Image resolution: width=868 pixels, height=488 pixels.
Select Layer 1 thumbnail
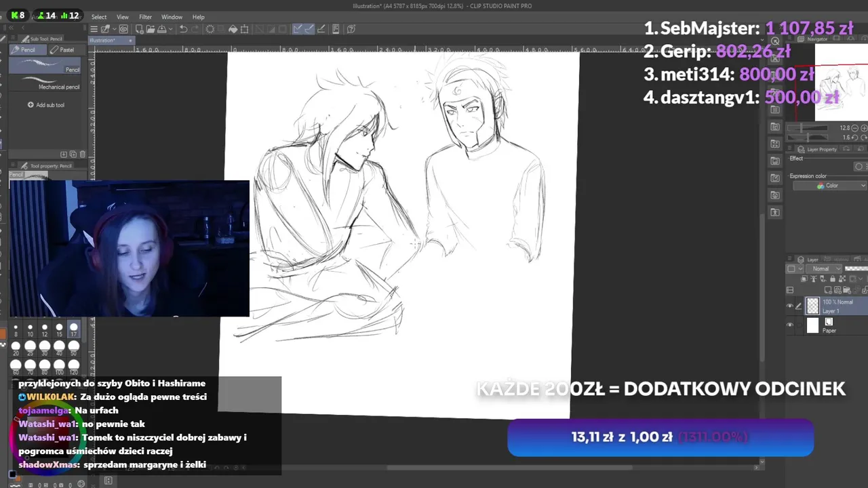(x=813, y=306)
